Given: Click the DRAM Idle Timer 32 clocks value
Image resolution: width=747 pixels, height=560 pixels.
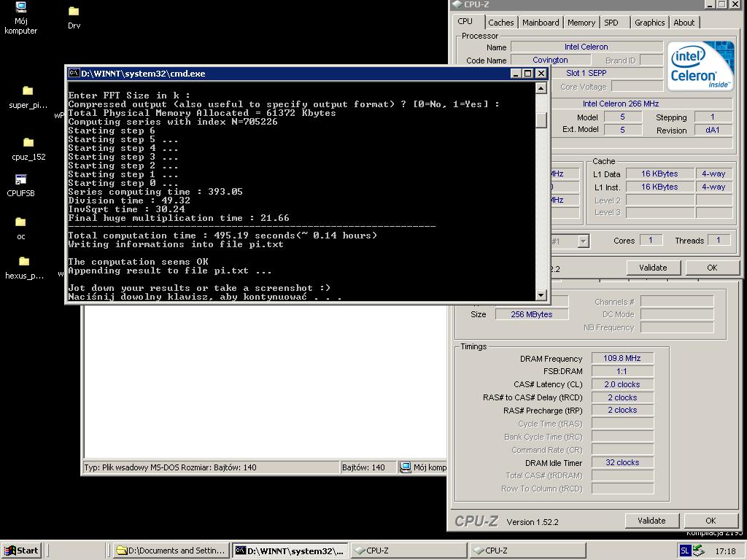Looking at the screenshot, I should coord(622,462).
